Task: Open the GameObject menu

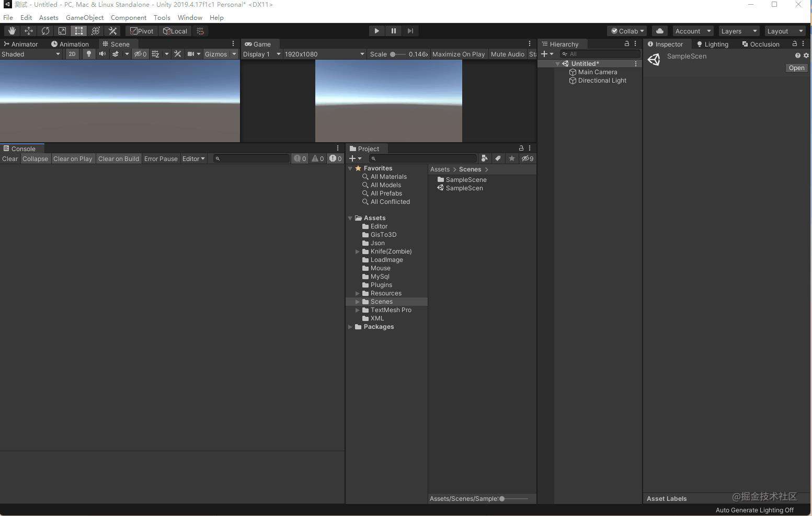Action: pos(85,17)
